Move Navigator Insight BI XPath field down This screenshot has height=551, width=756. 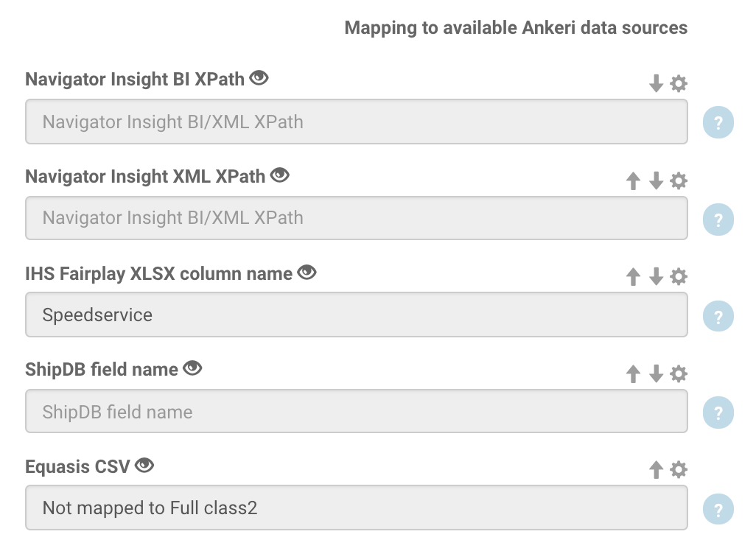(656, 83)
